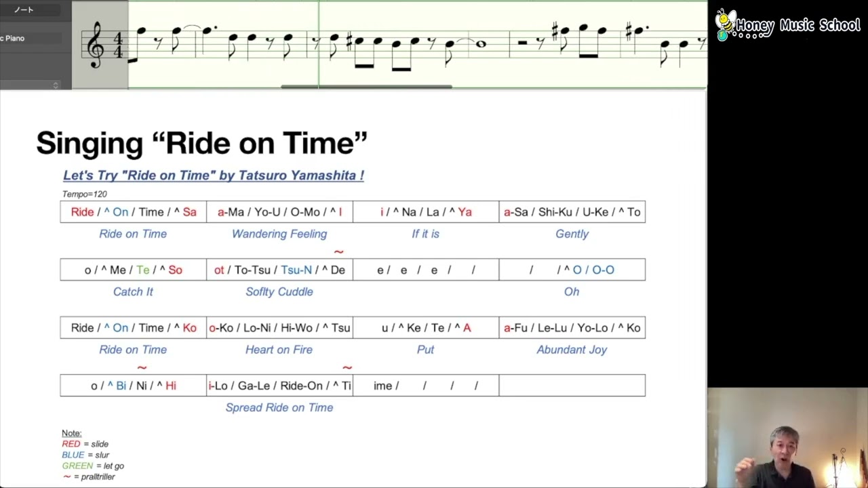The width and height of the screenshot is (868, 488).
Task: Click the 'BLUE = slur' legend entry
Action: pyautogui.click(x=85, y=455)
